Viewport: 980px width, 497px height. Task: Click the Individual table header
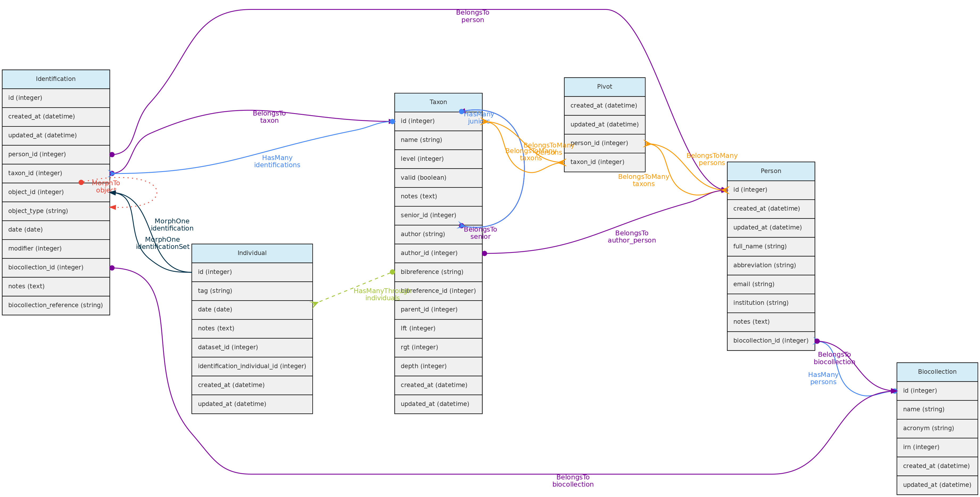252,253
